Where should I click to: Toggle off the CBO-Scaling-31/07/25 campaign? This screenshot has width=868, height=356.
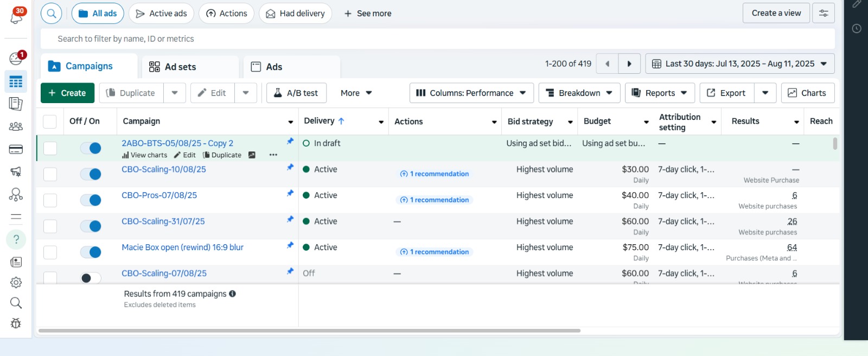[91, 226]
